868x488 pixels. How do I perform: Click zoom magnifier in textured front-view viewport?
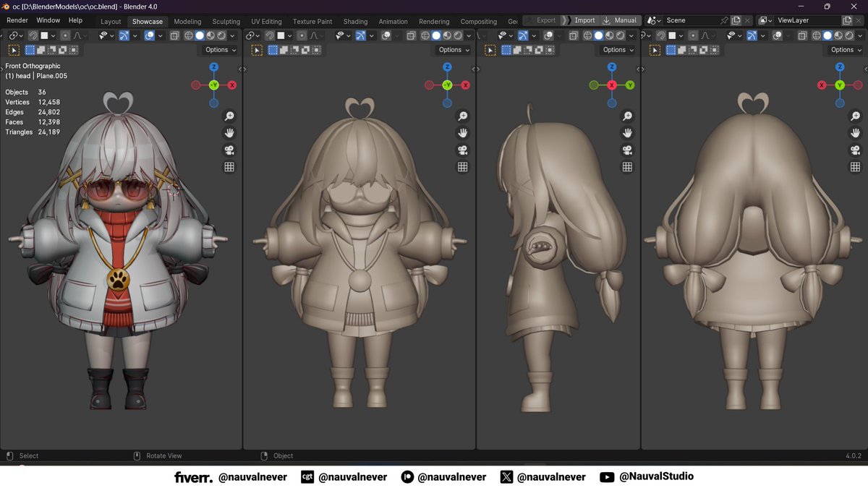point(229,116)
